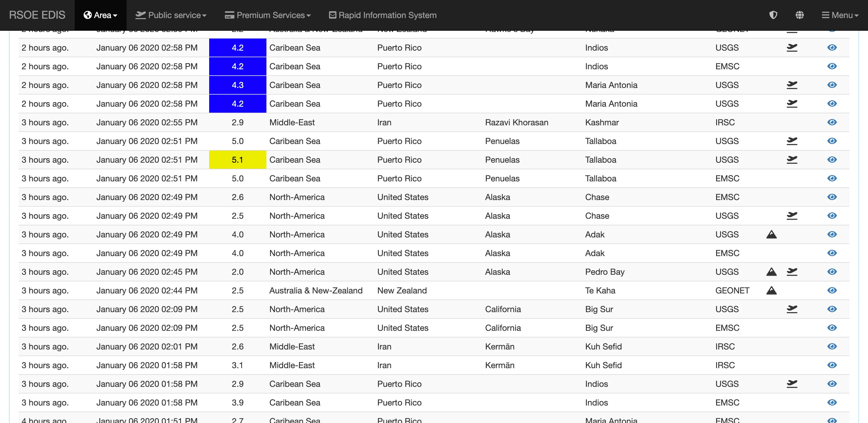This screenshot has height=423, width=868.
Task: Click the globe language icon in navbar
Action: [x=799, y=15]
